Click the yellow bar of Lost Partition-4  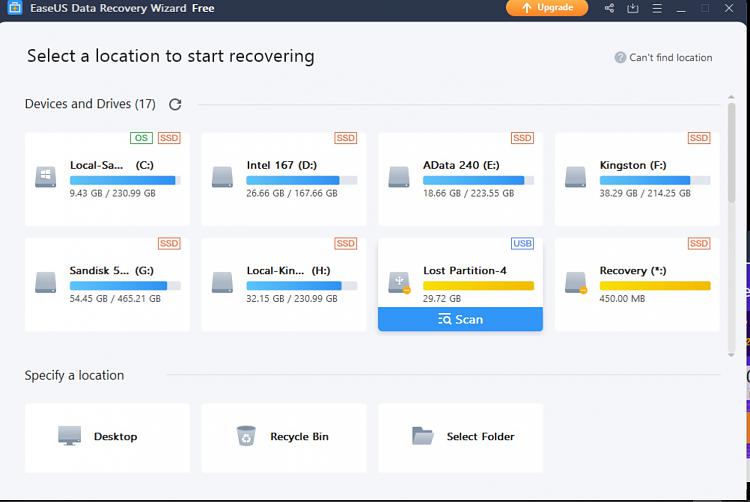[478, 285]
